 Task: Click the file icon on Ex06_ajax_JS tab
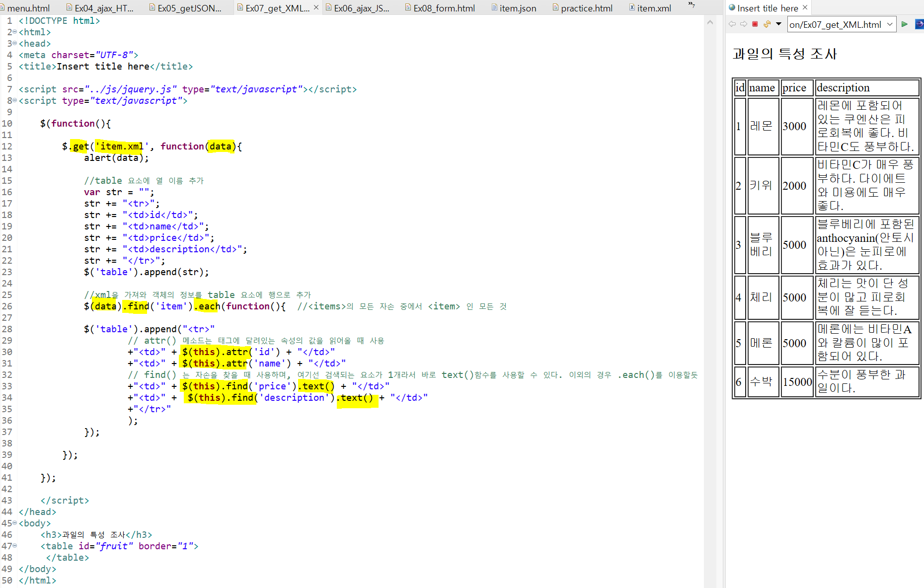329,7
